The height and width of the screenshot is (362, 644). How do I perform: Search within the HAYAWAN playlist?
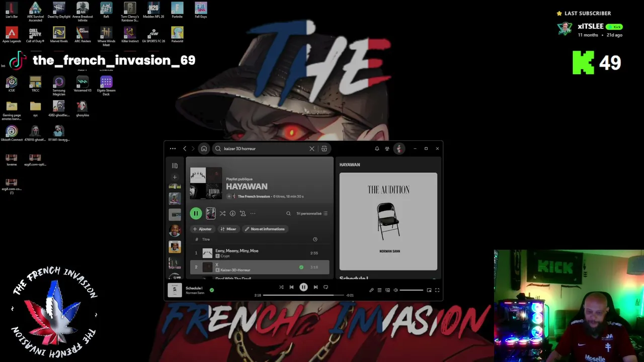(x=288, y=214)
